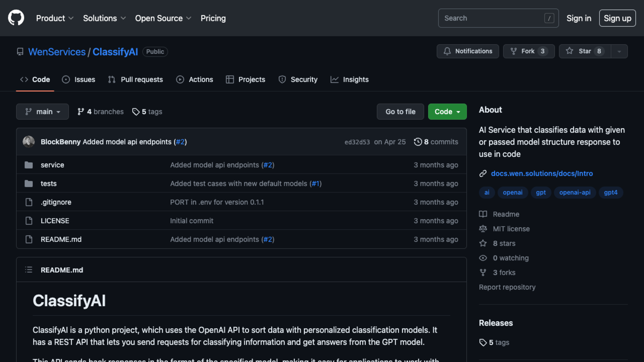This screenshot has height=362, width=644.
Task: Open the WenServices owner link
Action: 57,52
